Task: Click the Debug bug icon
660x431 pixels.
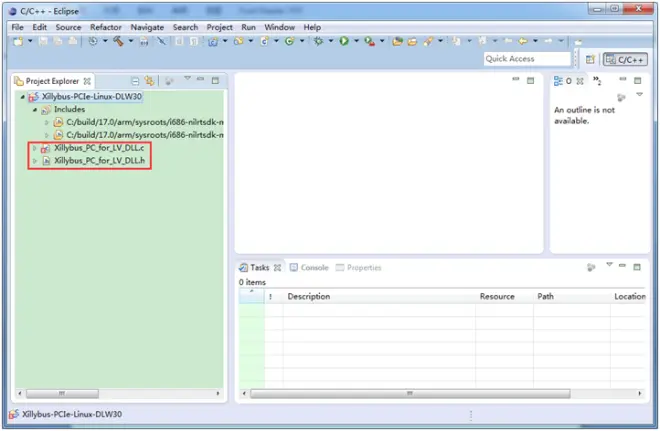Action: 318,41
